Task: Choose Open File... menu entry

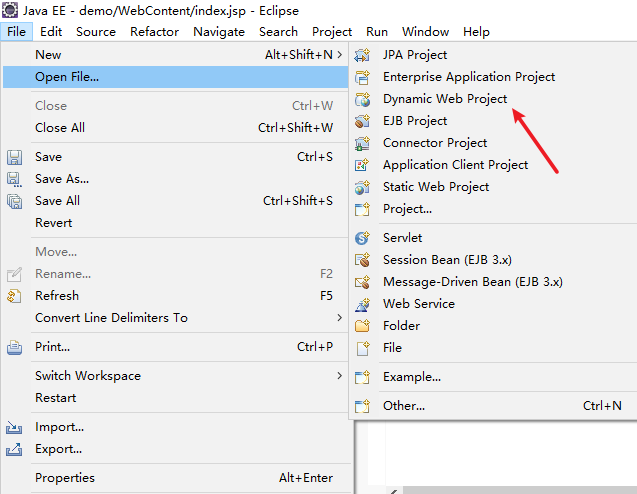Action: 176,77
